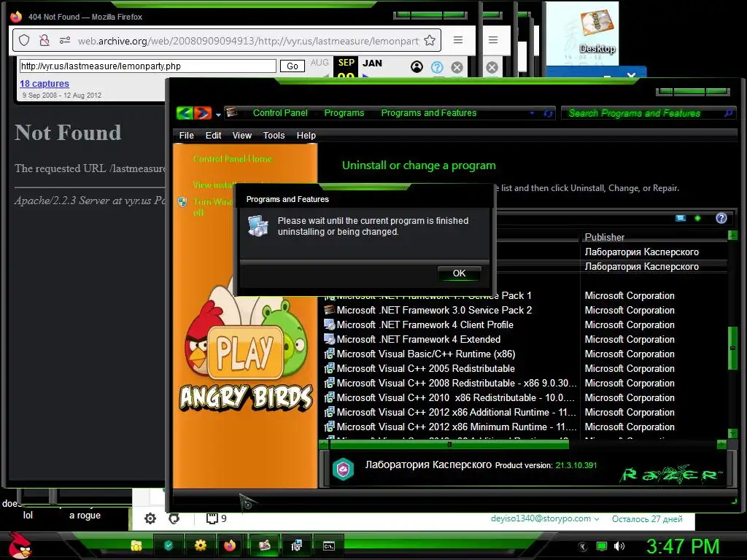This screenshot has height=560, width=747.
Task: Change the view using the blue view icon
Action: coord(681,218)
